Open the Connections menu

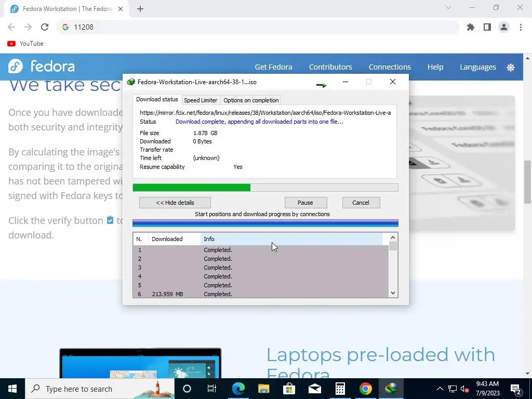[390, 67]
